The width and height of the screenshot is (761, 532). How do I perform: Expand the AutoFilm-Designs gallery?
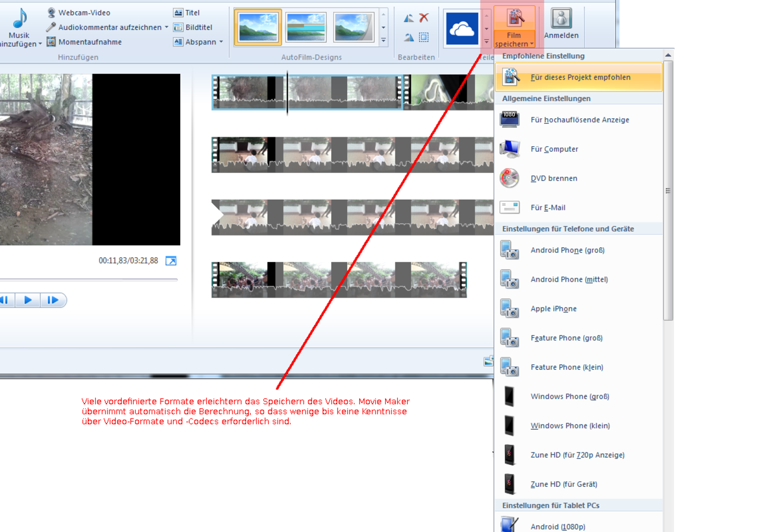pyautogui.click(x=383, y=40)
